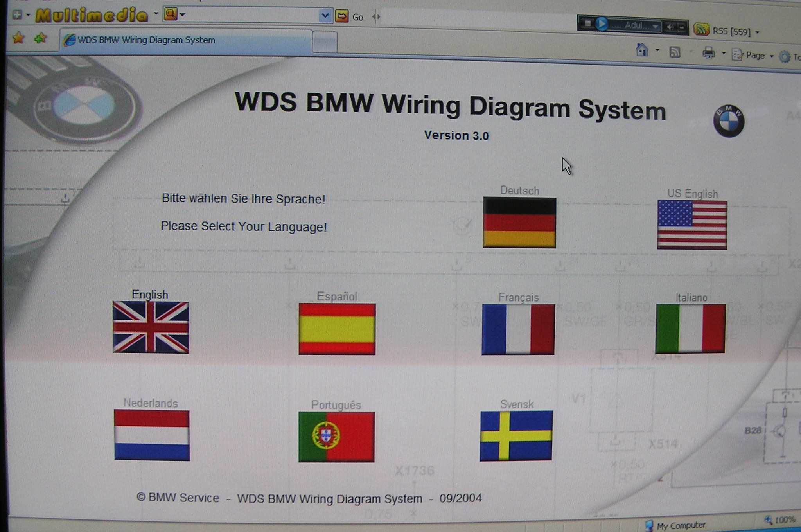Click into the Multimedia toolbar search field
The image size is (801, 532).
coord(252,16)
